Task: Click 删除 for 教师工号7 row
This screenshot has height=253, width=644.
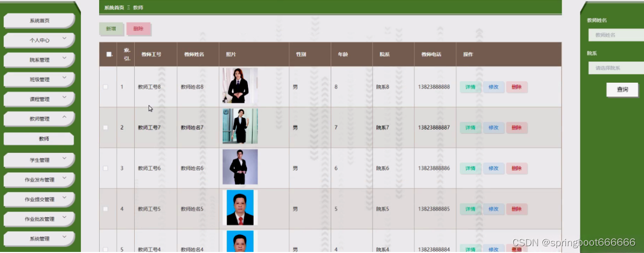Action: point(517,127)
